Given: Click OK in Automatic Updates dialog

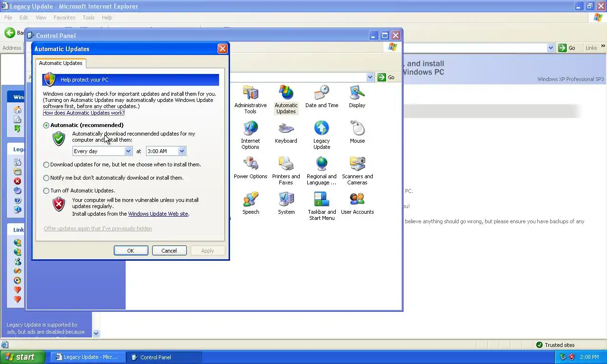Looking at the screenshot, I should click(x=131, y=251).
